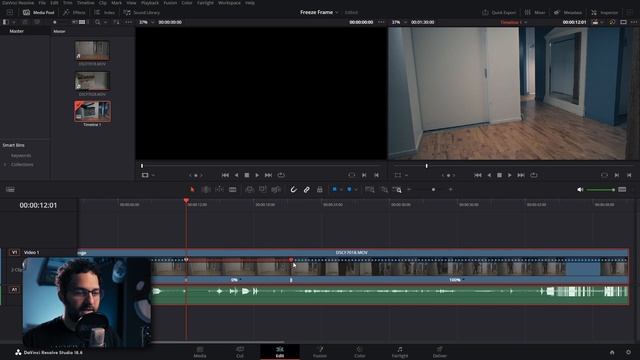Click the Insert Clip icon
This screenshot has height=360, width=640.
tap(249, 189)
